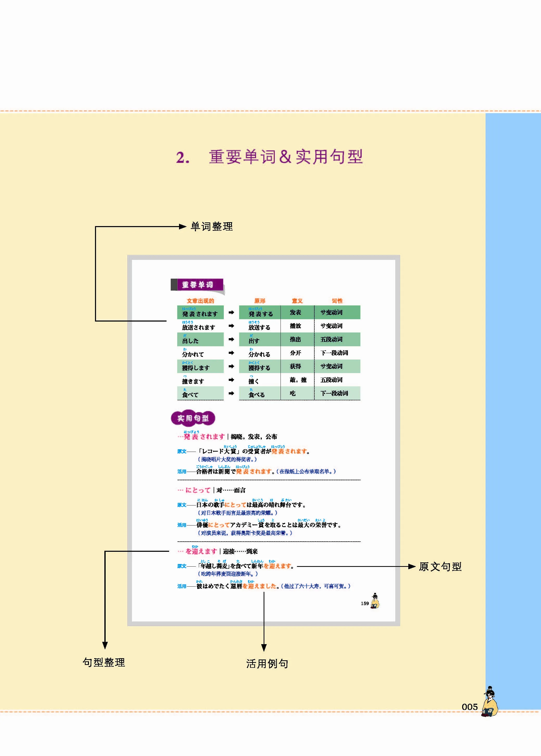This screenshot has width=541, height=756.
Task: Click the arrow icon in the 出した row
Action: point(231,339)
